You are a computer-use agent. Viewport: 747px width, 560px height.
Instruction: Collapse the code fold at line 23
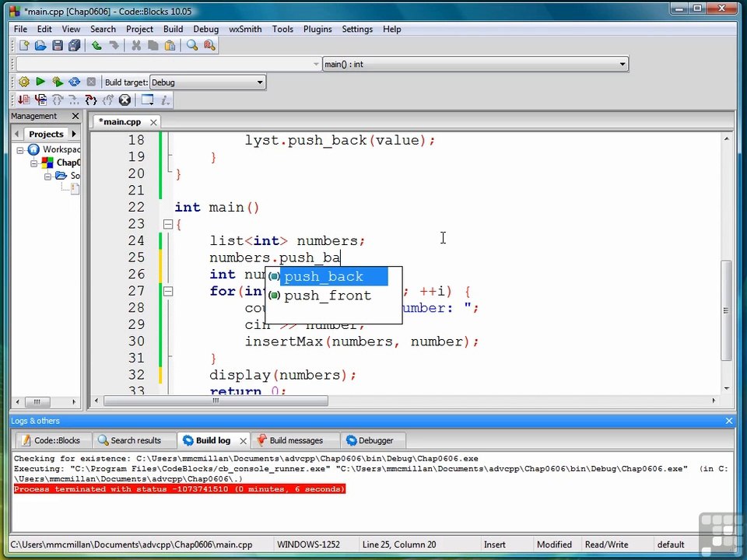[168, 224]
